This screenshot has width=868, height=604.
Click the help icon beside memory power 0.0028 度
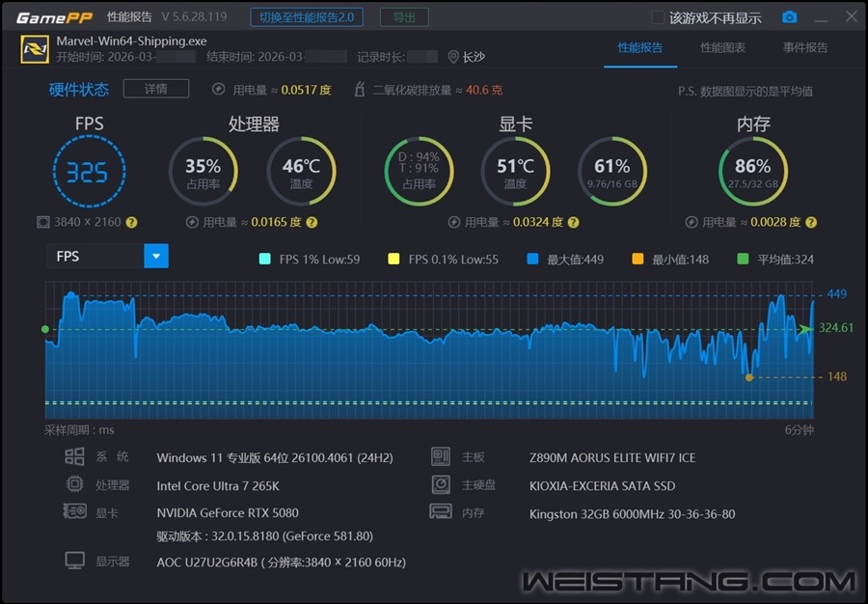811,223
